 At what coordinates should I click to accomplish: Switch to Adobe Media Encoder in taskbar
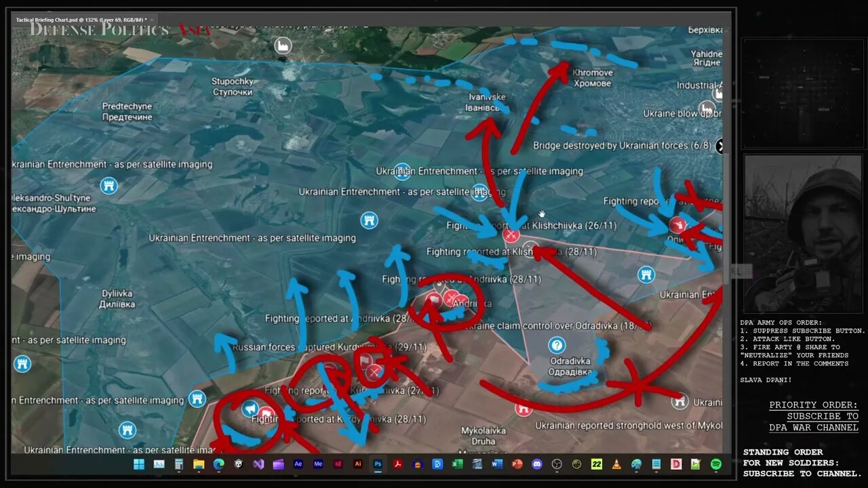click(x=318, y=464)
